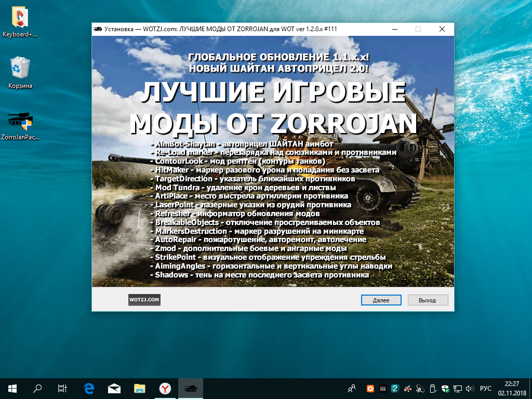Open the volume speaker tray icon

470,389
